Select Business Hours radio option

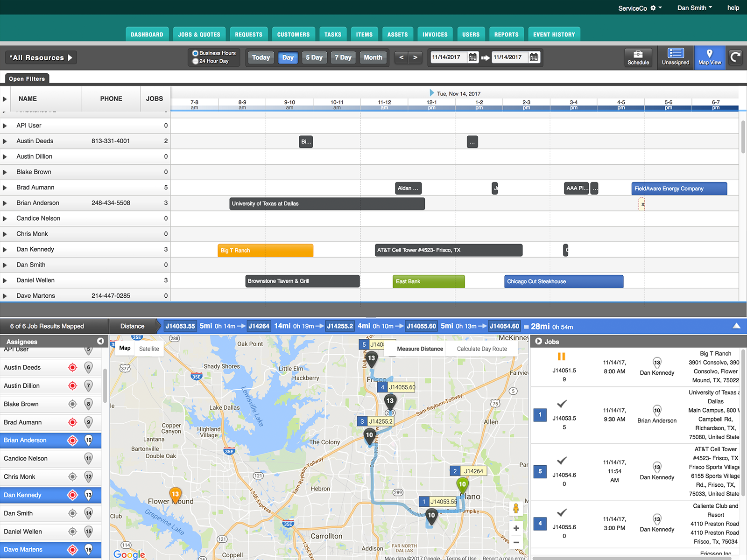pos(196,53)
